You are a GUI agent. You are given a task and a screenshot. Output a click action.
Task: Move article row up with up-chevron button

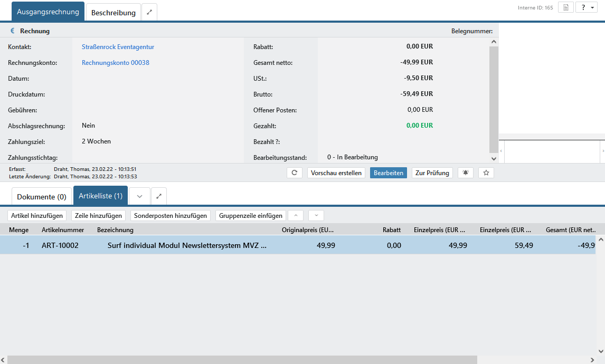point(296,215)
